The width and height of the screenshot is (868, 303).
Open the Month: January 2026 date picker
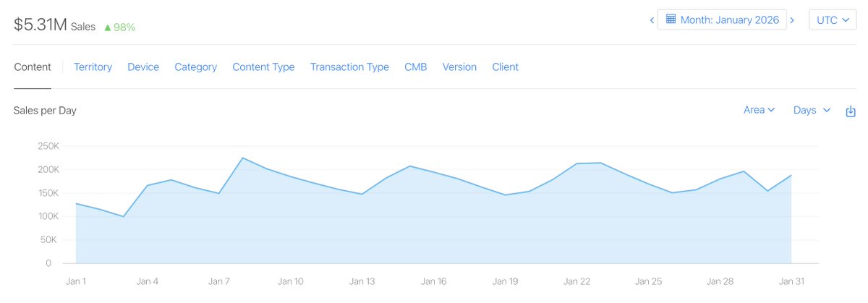click(x=722, y=20)
